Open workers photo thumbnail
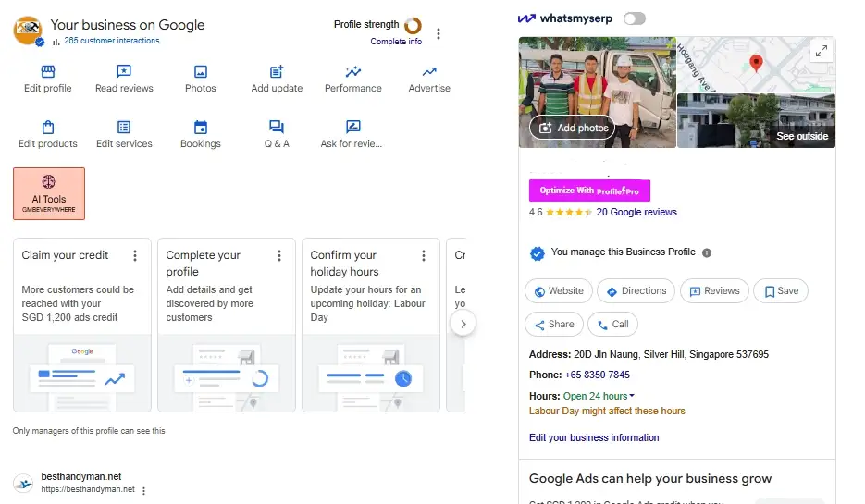Viewport: 865px width, 504px height. pyautogui.click(x=598, y=92)
